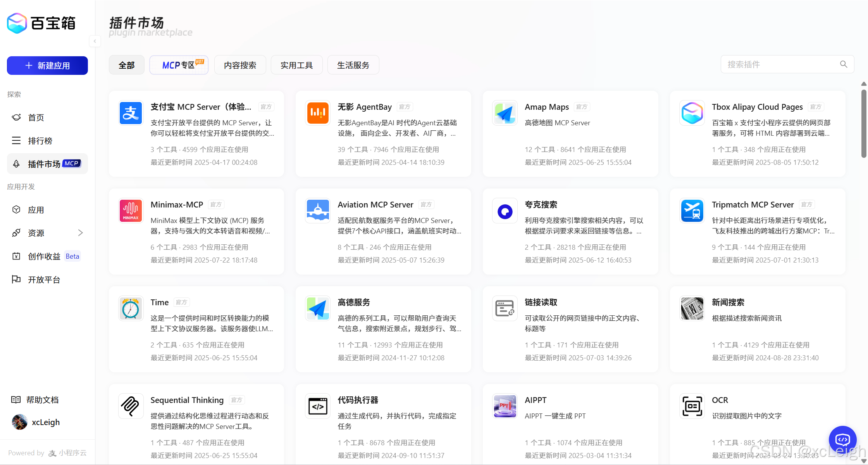Click the Tripmatch MCP Server icon
The width and height of the screenshot is (868, 465).
(692, 211)
